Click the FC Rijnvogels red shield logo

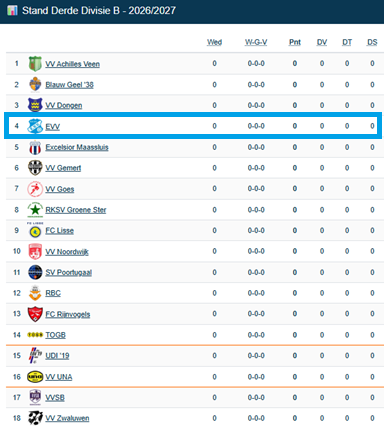pyautogui.click(x=35, y=314)
